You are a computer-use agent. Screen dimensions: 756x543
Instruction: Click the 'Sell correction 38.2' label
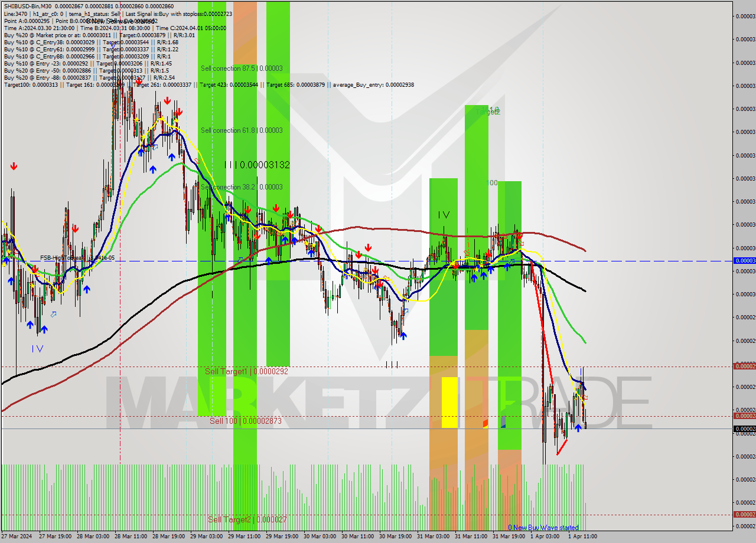coord(242,187)
